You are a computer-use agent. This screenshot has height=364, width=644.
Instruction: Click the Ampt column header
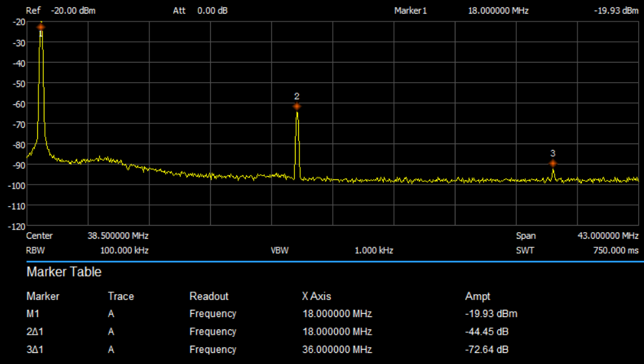click(x=478, y=296)
